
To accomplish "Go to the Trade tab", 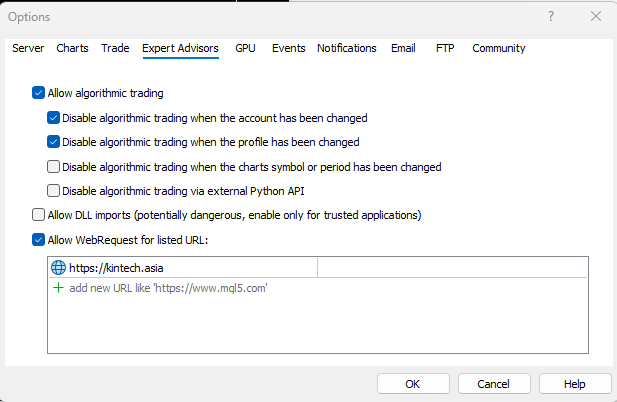I will 115,48.
